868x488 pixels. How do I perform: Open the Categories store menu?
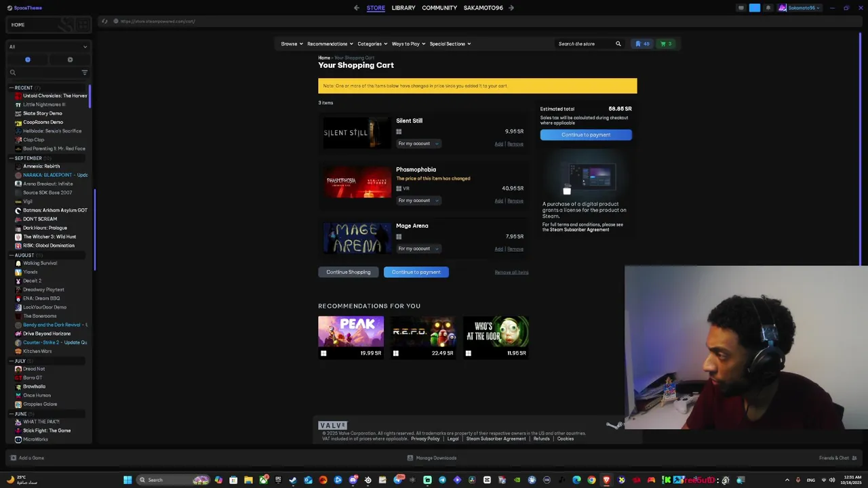click(372, 44)
